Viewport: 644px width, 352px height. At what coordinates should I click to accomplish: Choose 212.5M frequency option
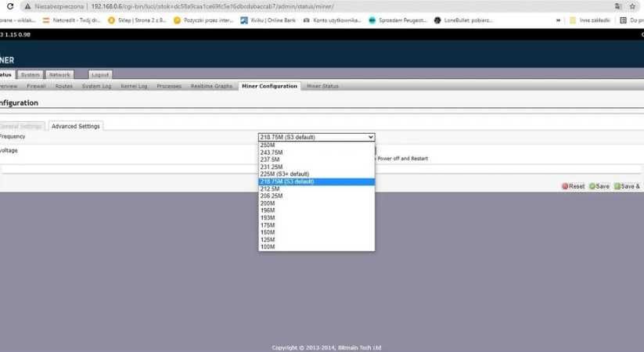(x=317, y=189)
